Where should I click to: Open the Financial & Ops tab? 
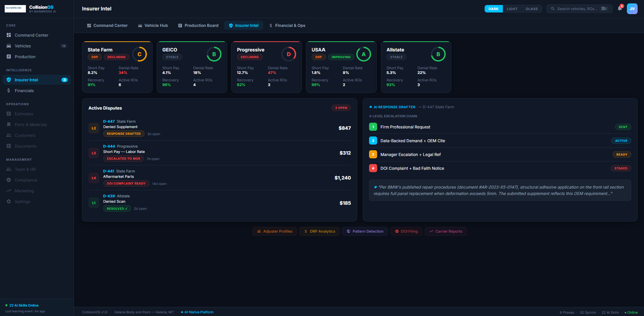287,26
